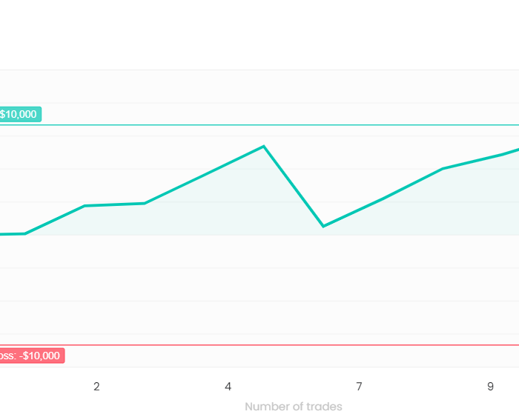Click the Number of trades axis title
This screenshot has width=519, height=420.
pyautogui.click(x=294, y=407)
